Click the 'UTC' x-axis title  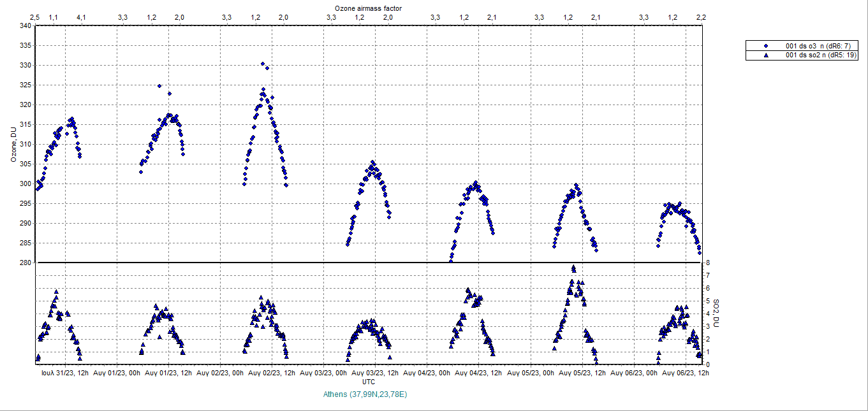point(368,381)
